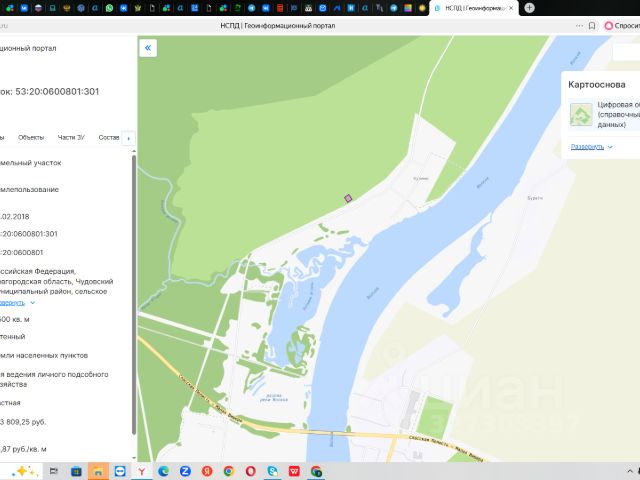Click the Кузино settlement label on map

click(x=421, y=178)
